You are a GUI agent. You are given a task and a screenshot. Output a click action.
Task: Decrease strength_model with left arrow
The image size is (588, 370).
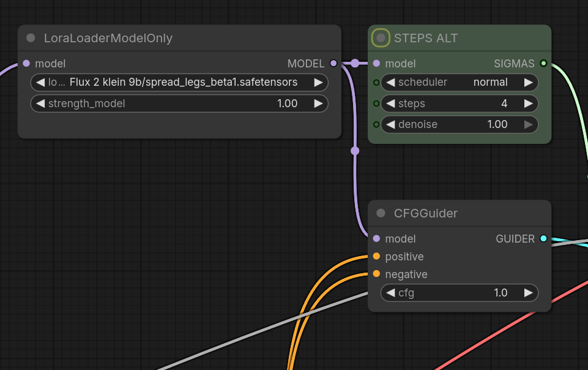coord(40,104)
